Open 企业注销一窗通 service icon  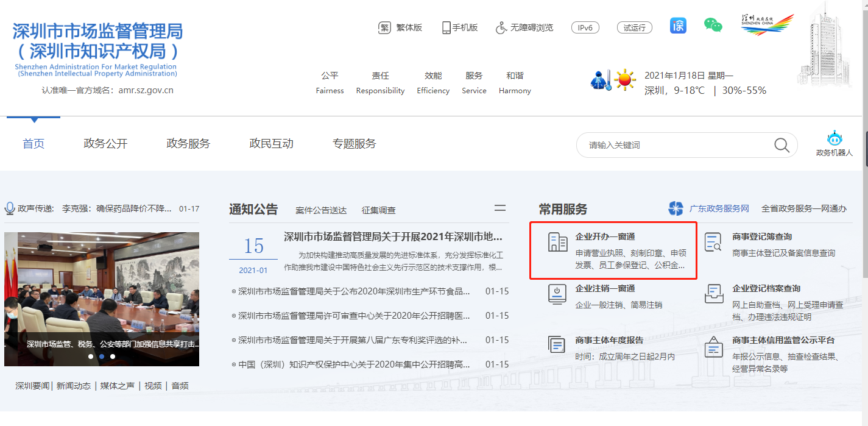(x=557, y=294)
